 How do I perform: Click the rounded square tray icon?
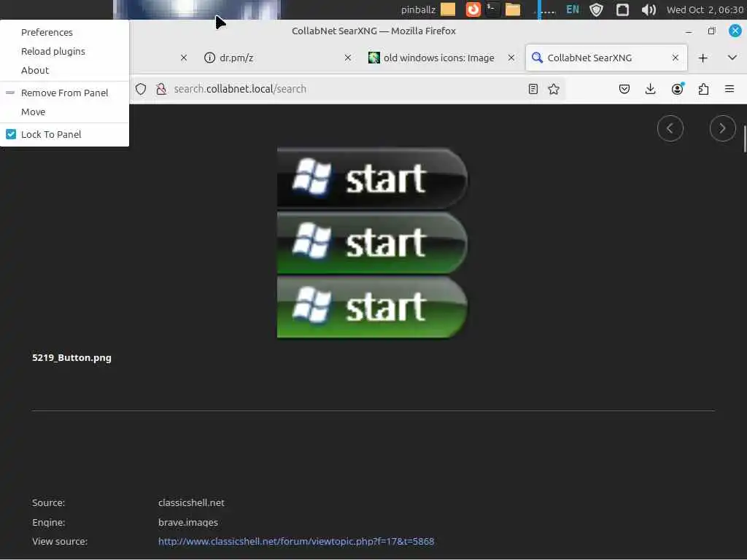(x=622, y=9)
